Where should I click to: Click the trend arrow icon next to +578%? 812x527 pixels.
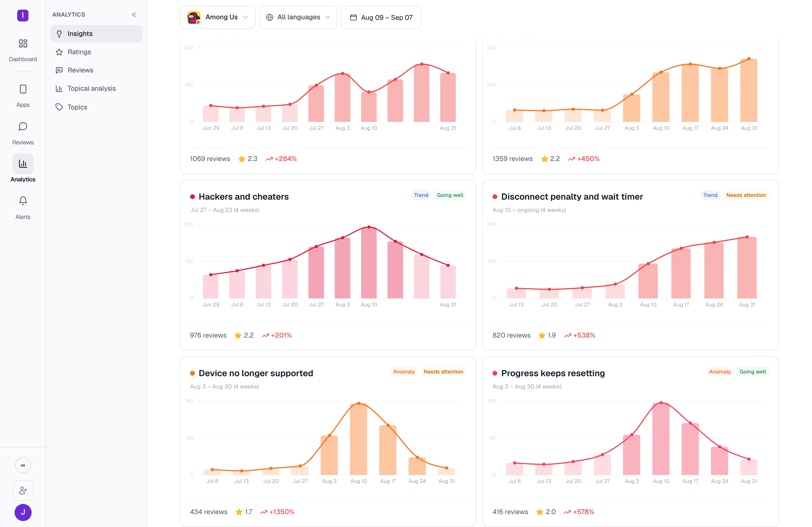[567, 512]
